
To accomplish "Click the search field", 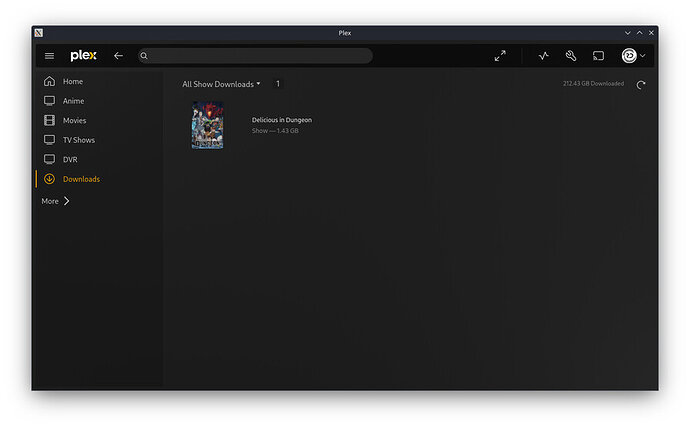I will [x=255, y=56].
